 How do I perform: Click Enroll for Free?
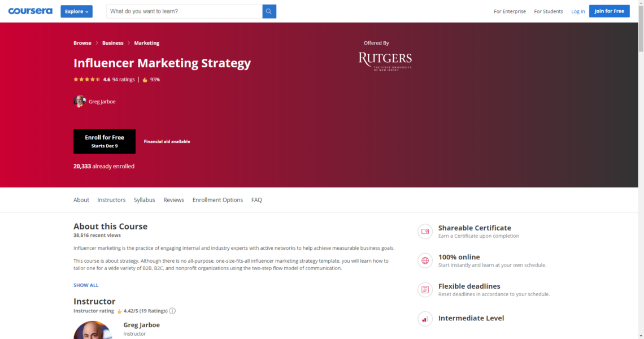click(104, 141)
